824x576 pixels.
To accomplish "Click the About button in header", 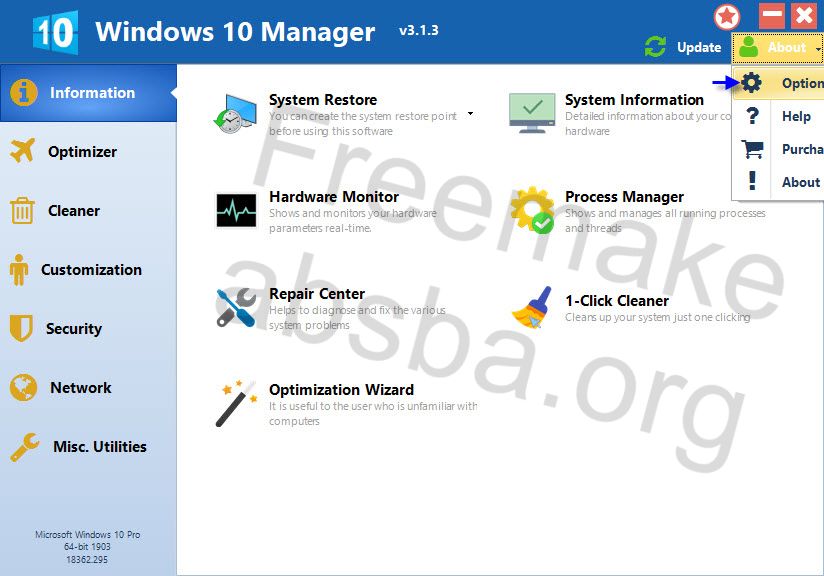I will point(778,48).
